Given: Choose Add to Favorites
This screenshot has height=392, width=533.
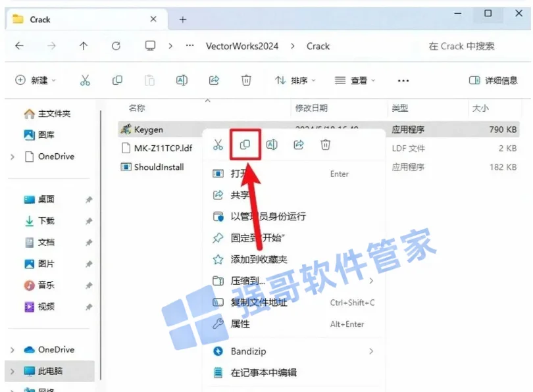Looking at the screenshot, I should (x=294, y=260).
